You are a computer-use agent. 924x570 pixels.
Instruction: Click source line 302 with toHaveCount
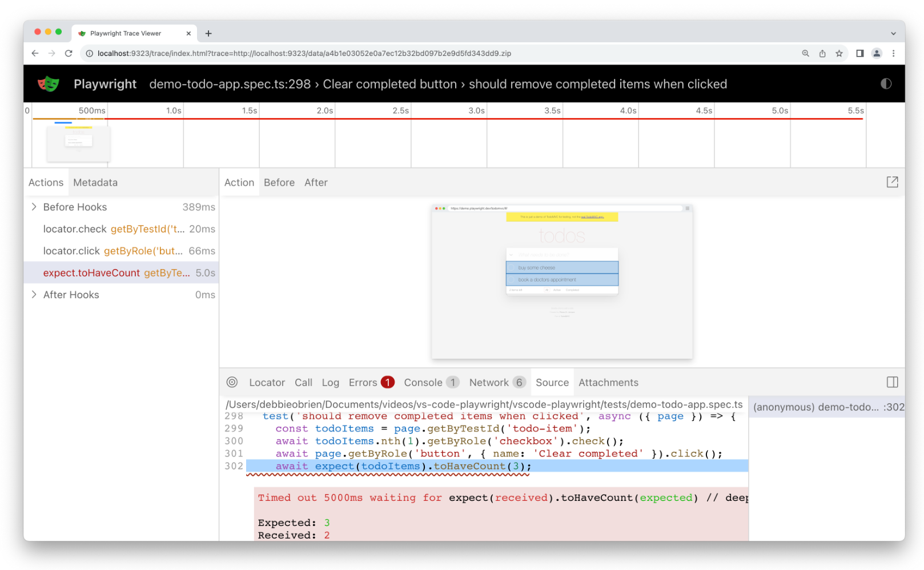point(497,466)
